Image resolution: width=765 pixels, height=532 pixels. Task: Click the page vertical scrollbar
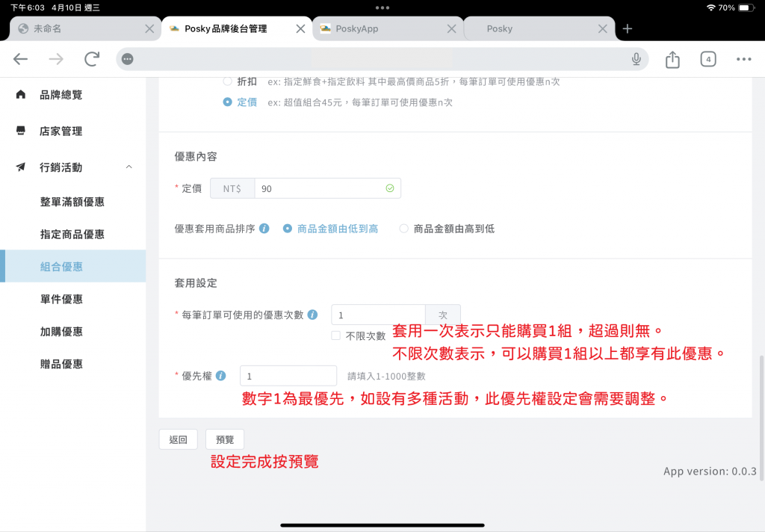tap(761, 418)
